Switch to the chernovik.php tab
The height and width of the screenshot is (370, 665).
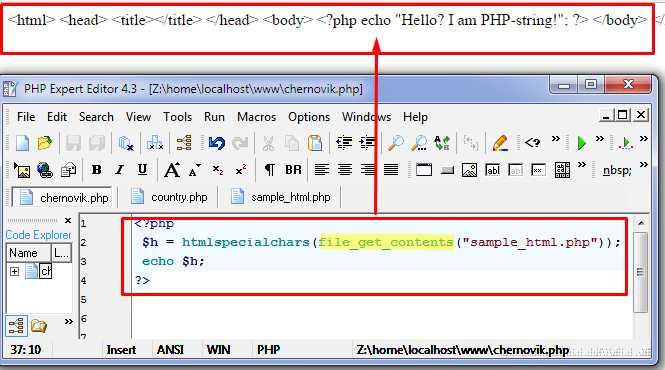coord(62,198)
